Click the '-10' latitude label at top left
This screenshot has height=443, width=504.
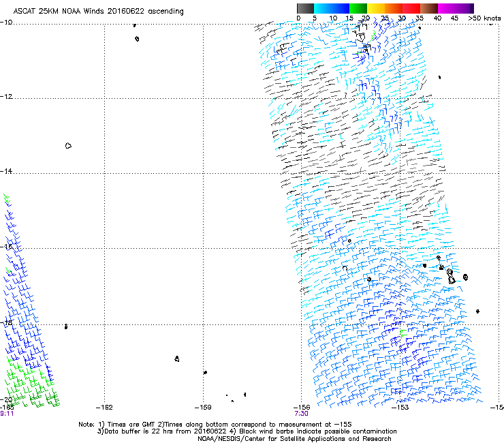point(6,22)
